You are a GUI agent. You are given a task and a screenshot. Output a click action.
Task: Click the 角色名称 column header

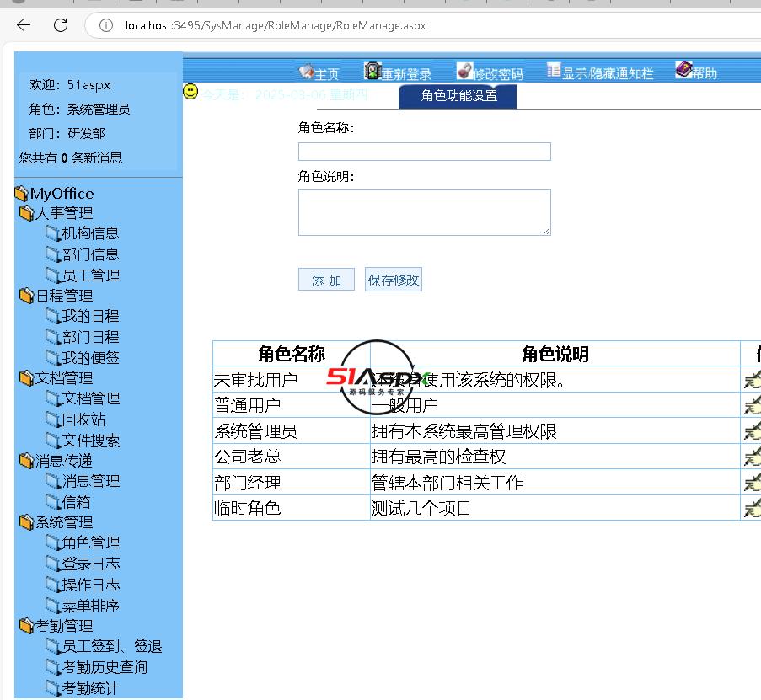click(x=292, y=354)
